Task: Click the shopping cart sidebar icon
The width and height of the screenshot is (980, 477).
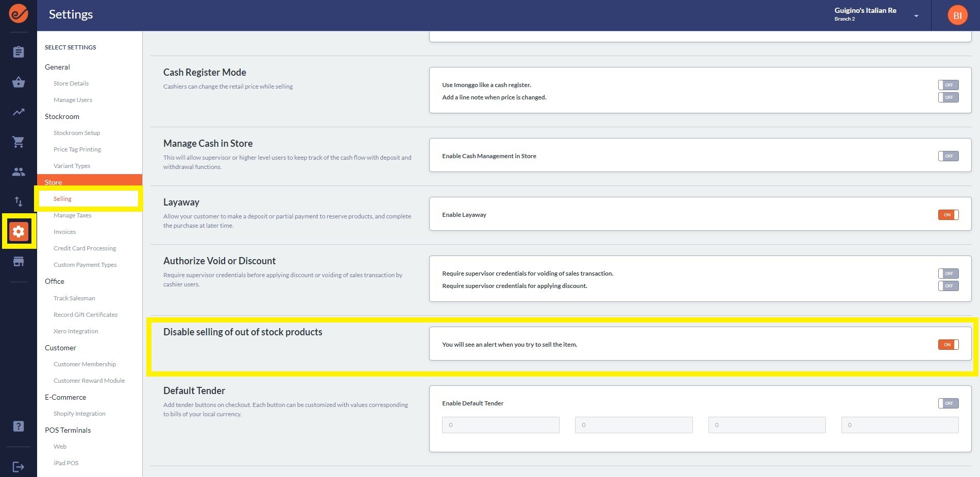Action: [x=19, y=142]
